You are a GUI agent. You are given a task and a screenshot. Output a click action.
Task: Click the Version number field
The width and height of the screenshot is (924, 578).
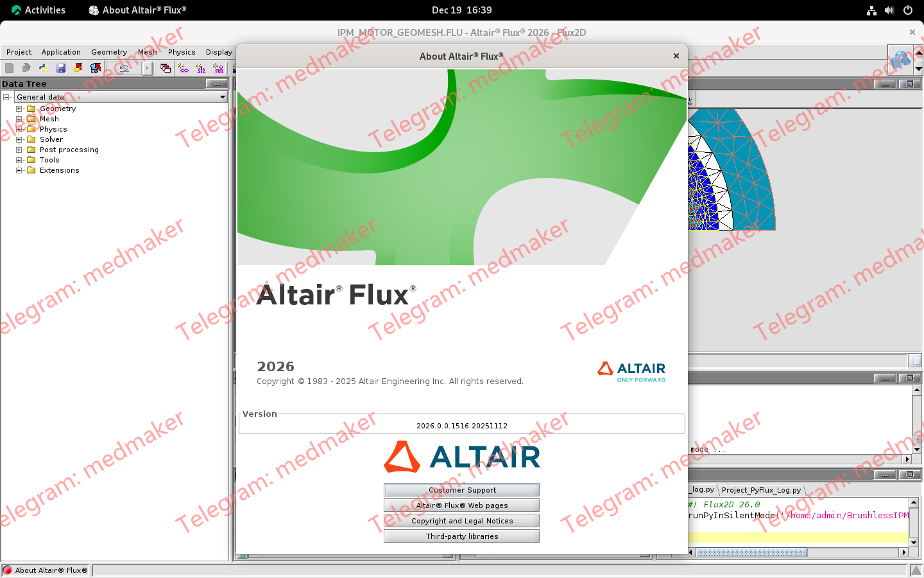(461, 424)
